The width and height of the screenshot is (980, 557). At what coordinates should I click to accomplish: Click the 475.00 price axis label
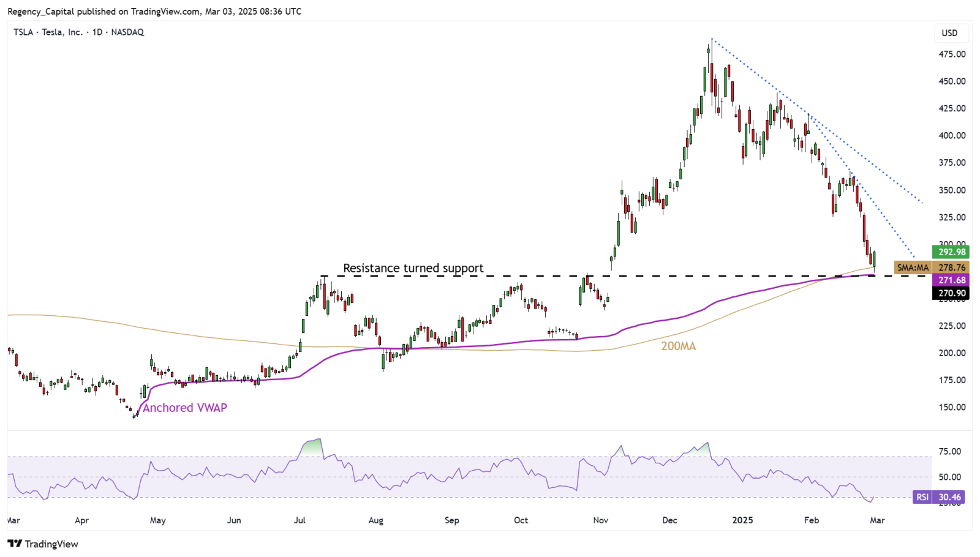(x=952, y=54)
